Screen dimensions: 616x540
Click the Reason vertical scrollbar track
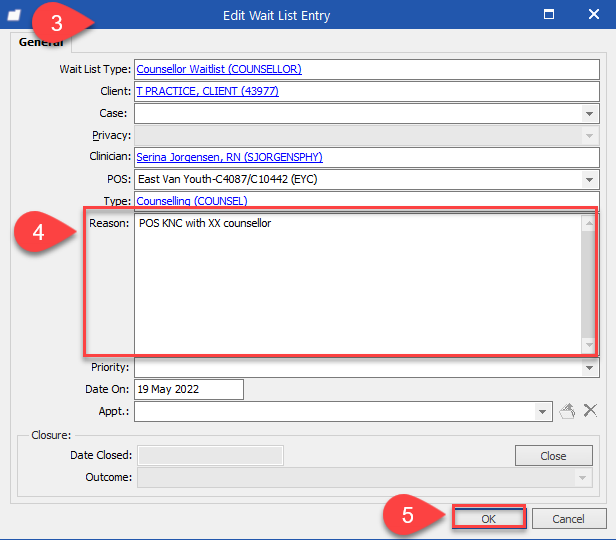click(589, 284)
